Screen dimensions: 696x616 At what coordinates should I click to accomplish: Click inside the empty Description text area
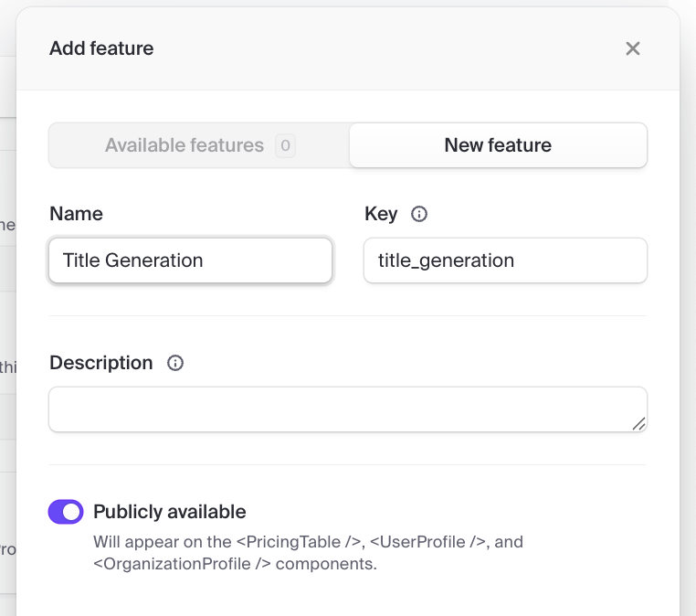pyautogui.click(x=347, y=409)
